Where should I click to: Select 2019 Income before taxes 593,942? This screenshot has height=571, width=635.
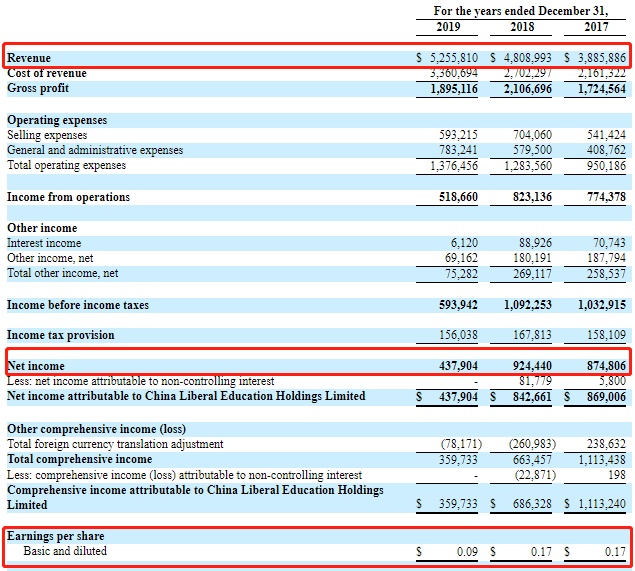pos(458,305)
